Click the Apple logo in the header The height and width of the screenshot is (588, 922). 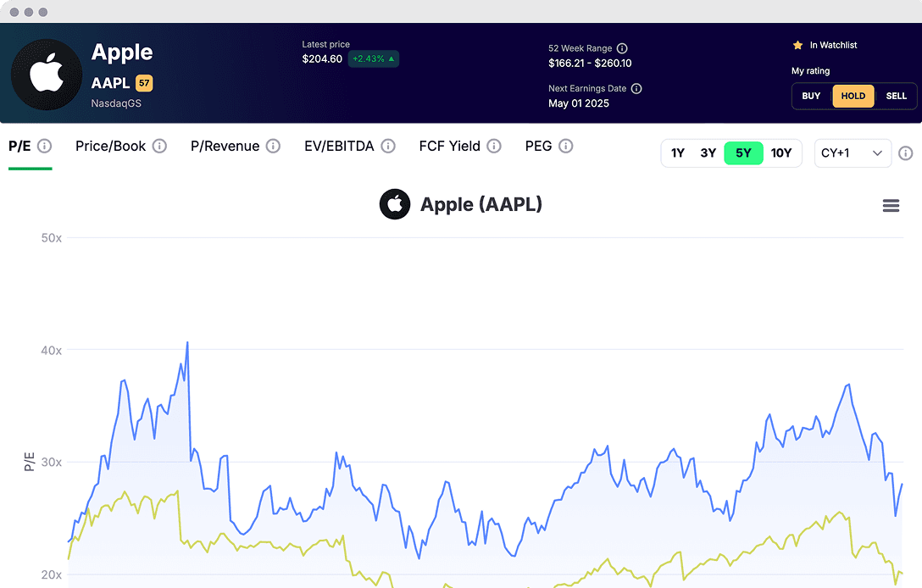(x=47, y=75)
